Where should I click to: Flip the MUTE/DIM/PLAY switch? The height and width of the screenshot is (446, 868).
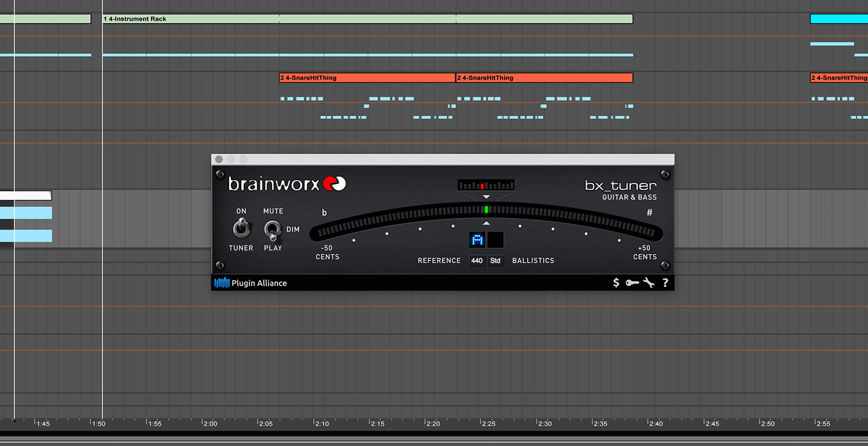[x=273, y=230]
